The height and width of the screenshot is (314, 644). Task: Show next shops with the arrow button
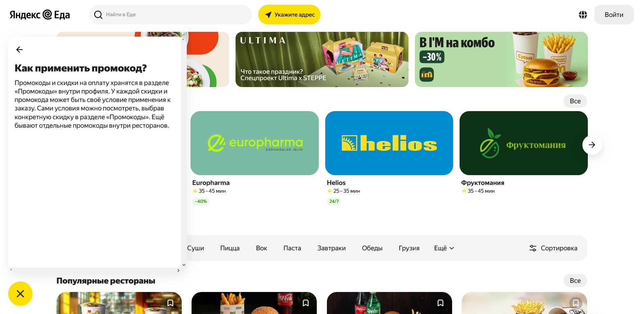coord(592,145)
